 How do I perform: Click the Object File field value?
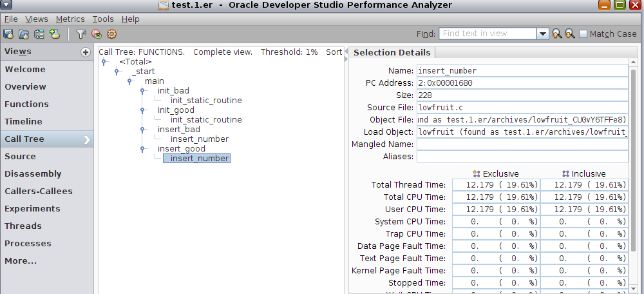522,120
